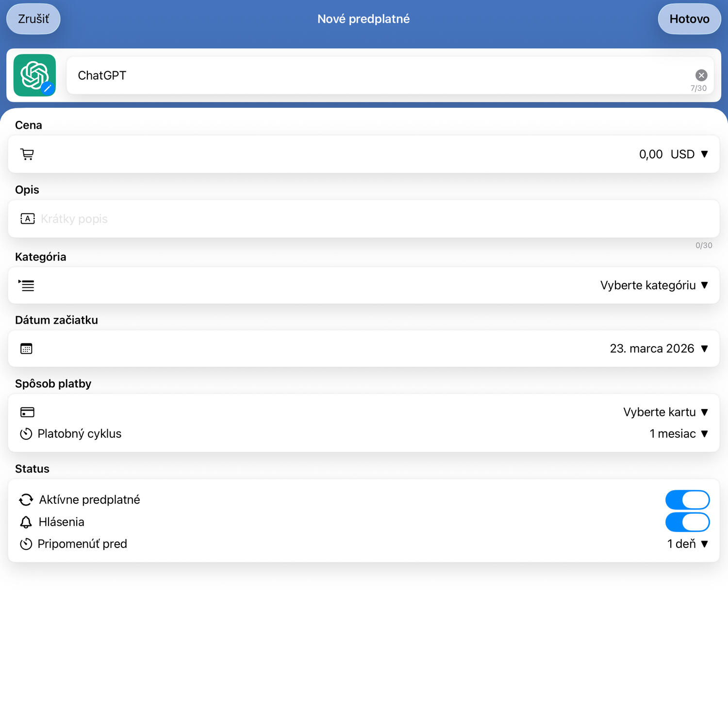Click the shopping cart price icon
The width and height of the screenshot is (728, 728).
(x=27, y=154)
